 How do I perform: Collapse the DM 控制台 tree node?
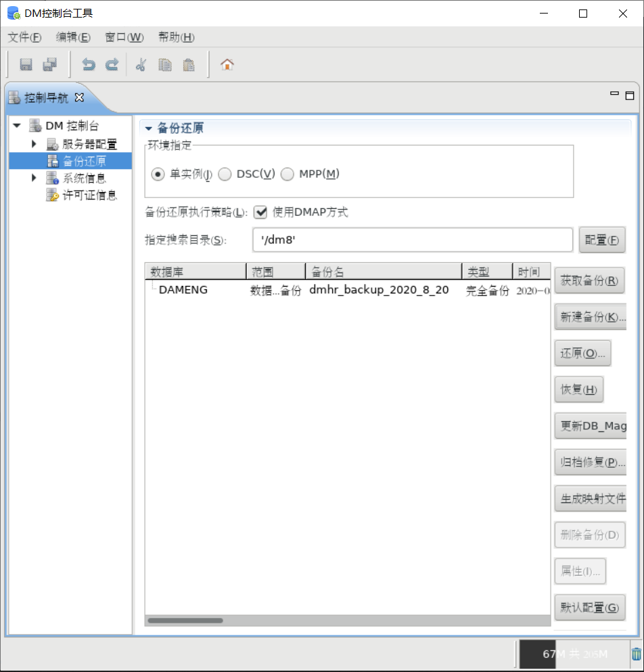17,126
